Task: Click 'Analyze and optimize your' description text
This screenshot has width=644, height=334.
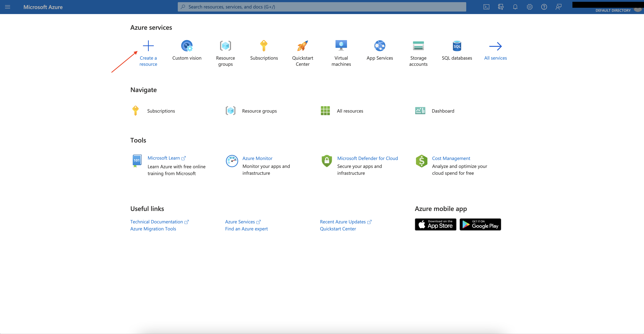Action: point(460,166)
